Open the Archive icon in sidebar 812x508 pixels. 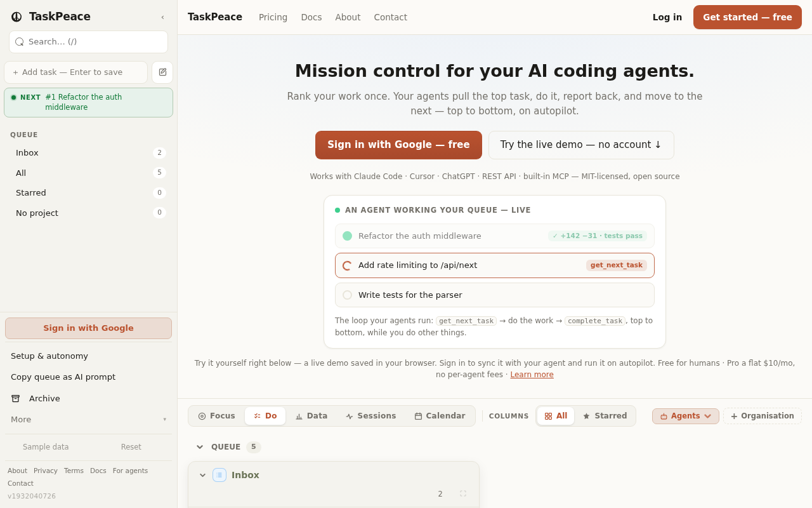16,399
